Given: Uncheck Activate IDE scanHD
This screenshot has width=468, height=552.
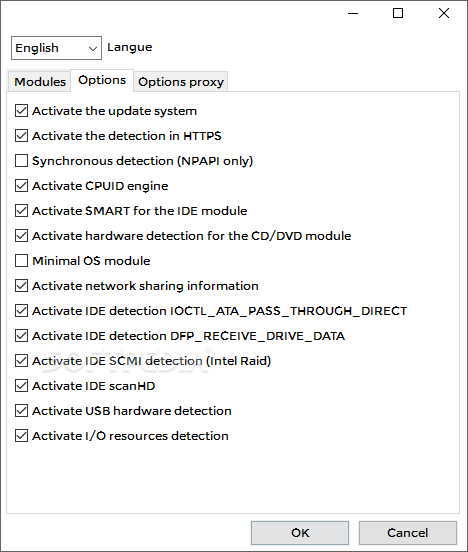Looking at the screenshot, I should (x=21, y=385).
